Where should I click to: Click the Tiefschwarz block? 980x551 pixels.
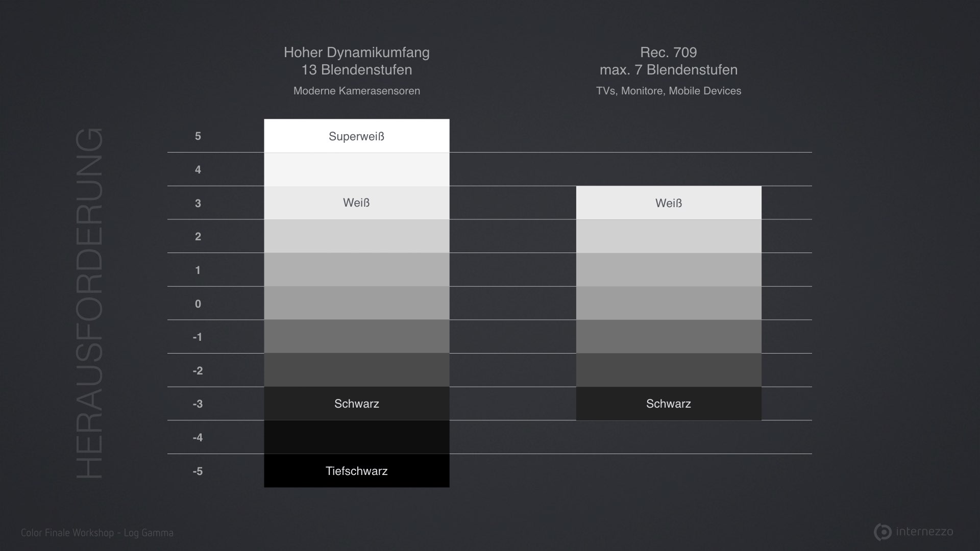coord(357,470)
